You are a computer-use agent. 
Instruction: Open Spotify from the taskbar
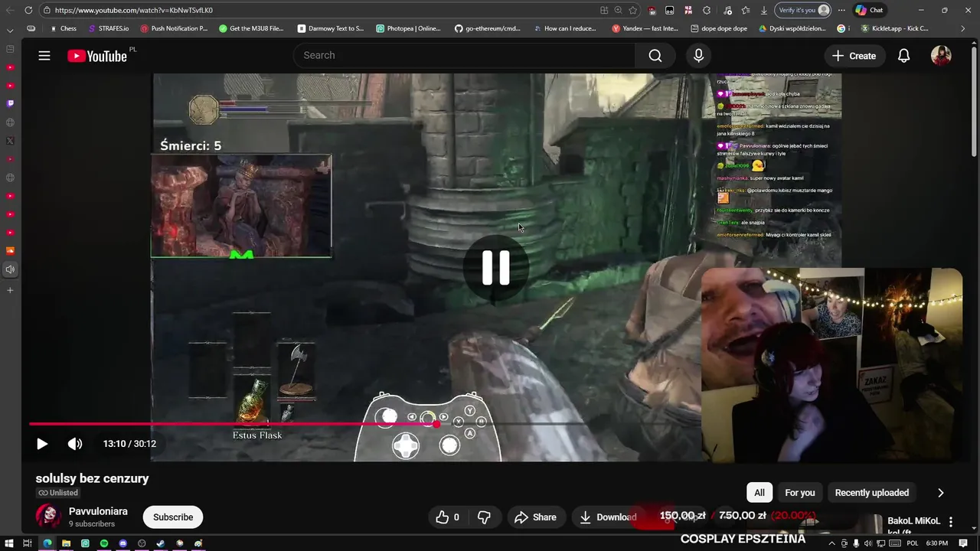coord(104,543)
